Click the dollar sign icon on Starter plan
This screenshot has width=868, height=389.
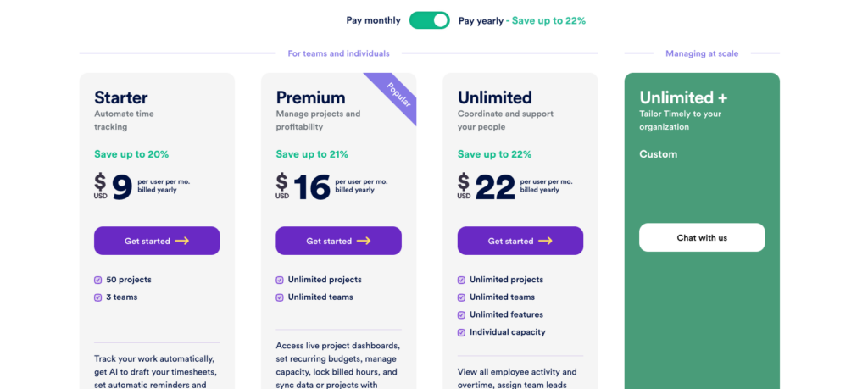(100, 182)
